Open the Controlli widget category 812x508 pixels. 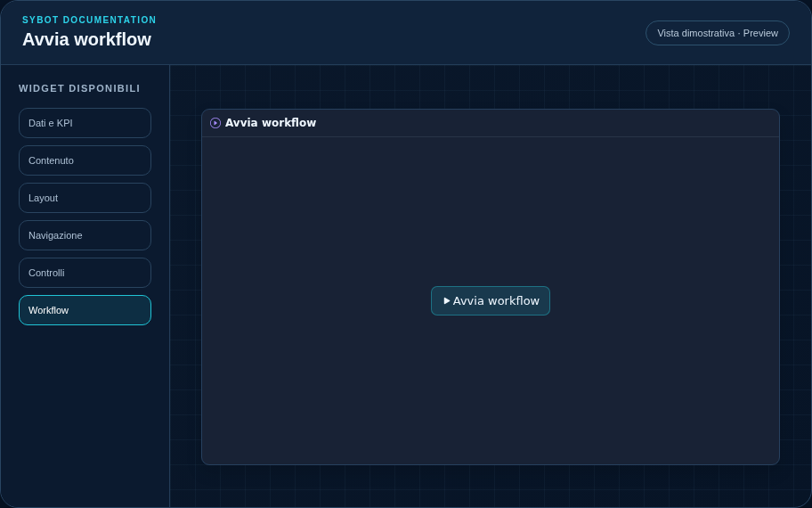pos(85,273)
